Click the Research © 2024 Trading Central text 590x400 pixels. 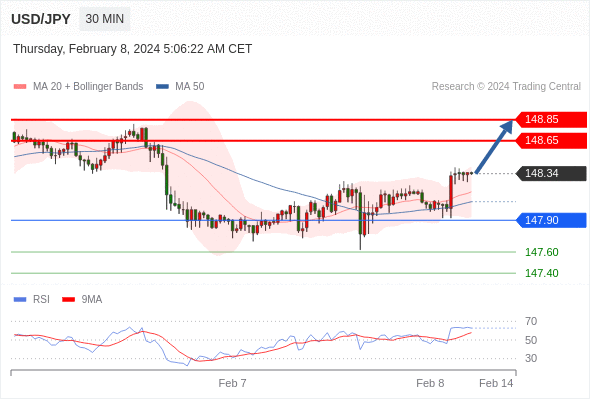coord(506,87)
